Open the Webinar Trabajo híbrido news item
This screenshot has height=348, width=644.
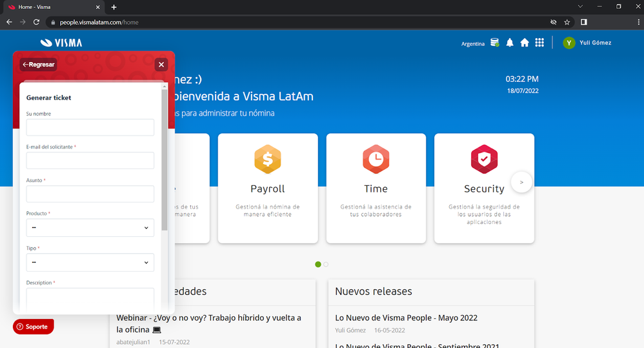pos(208,323)
